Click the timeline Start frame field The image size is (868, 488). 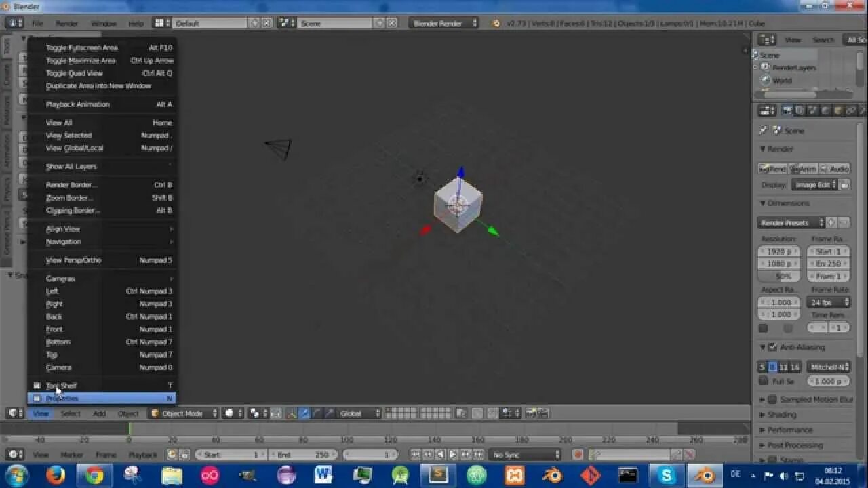coord(231,455)
